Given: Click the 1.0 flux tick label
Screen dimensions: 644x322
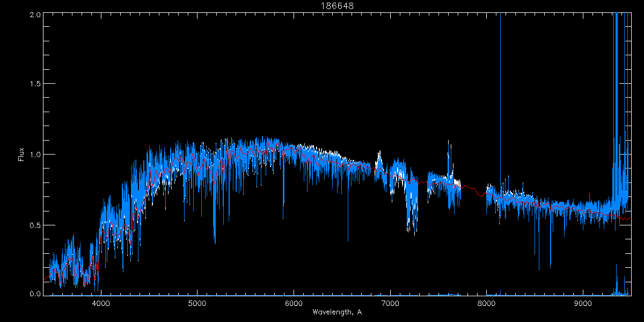Looking at the screenshot, I should (34, 155).
